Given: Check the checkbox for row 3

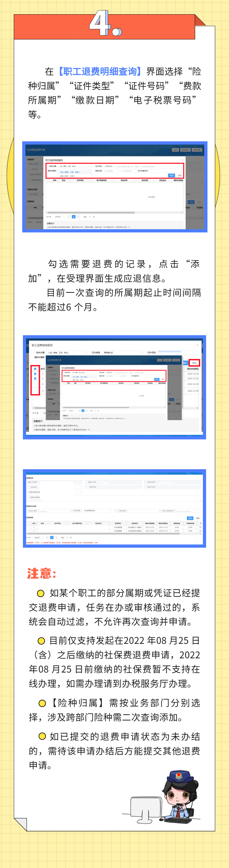Looking at the screenshot, I should (35, 384).
